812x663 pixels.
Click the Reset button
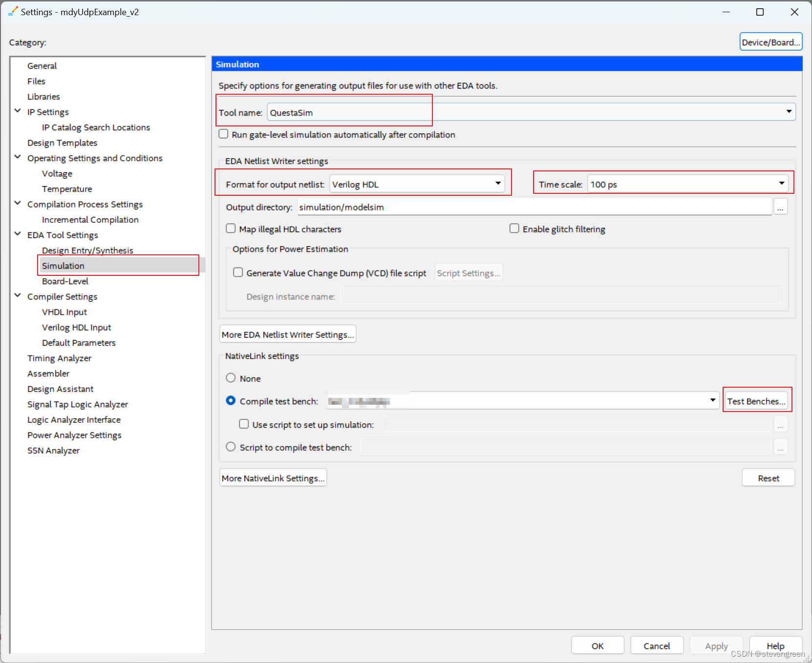pos(768,478)
